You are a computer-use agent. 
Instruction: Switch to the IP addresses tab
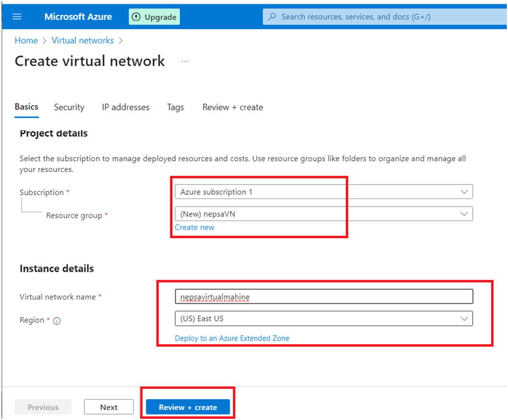coord(126,108)
